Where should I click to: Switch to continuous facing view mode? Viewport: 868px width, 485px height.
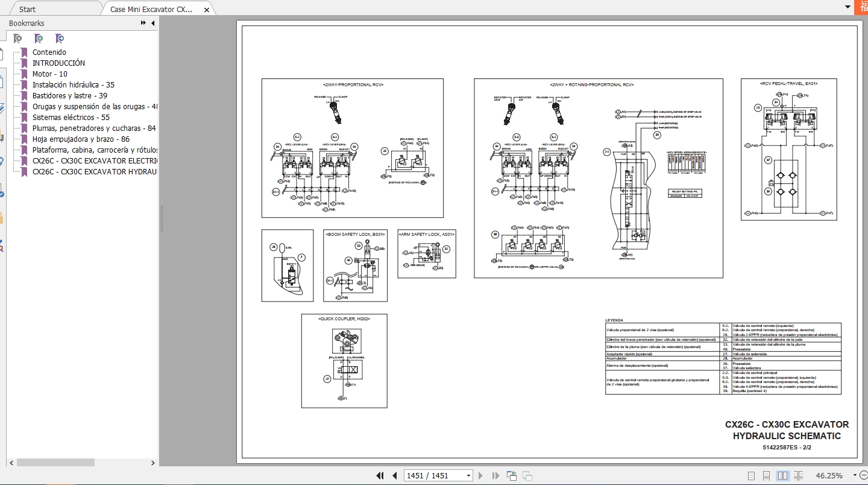(x=798, y=475)
